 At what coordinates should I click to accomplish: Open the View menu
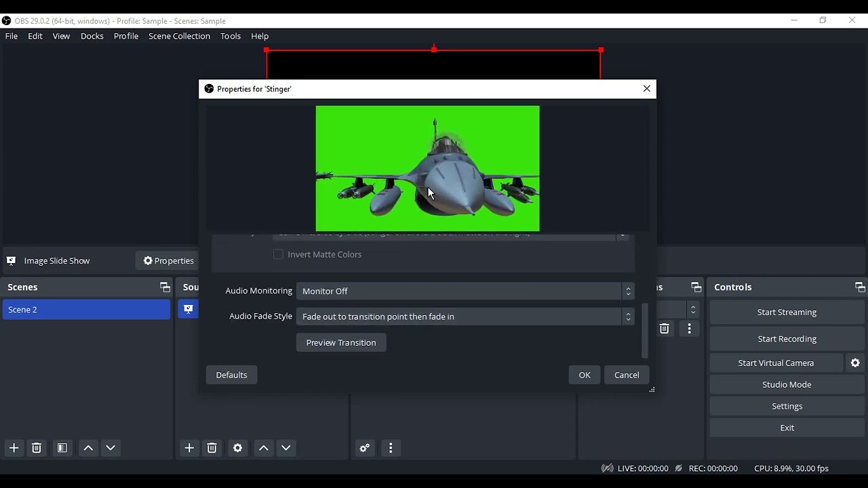click(x=61, y=37)
